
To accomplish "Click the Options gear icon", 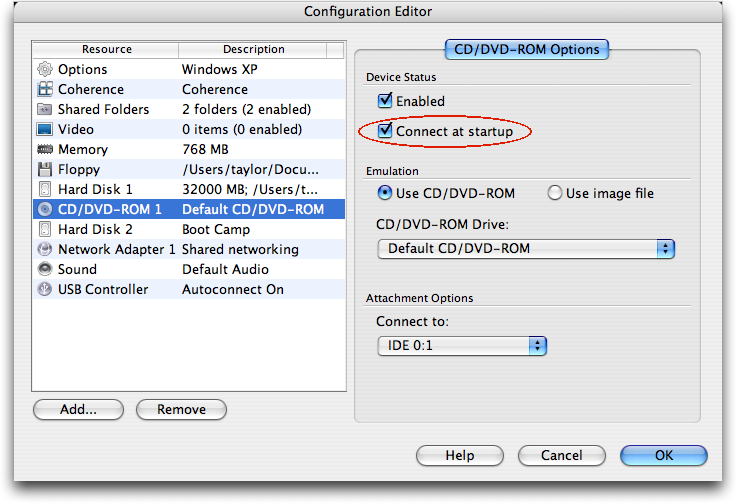I will 45,69.
